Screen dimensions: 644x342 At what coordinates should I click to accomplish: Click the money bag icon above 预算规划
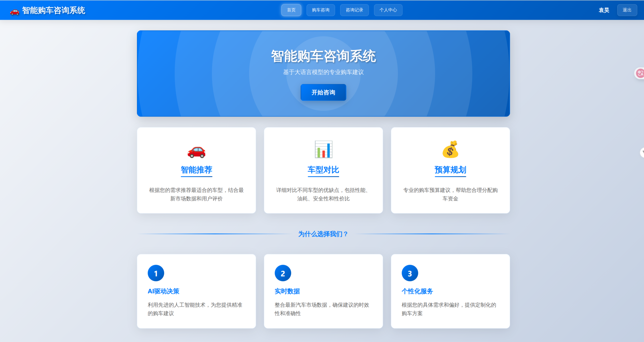(450, 149)
